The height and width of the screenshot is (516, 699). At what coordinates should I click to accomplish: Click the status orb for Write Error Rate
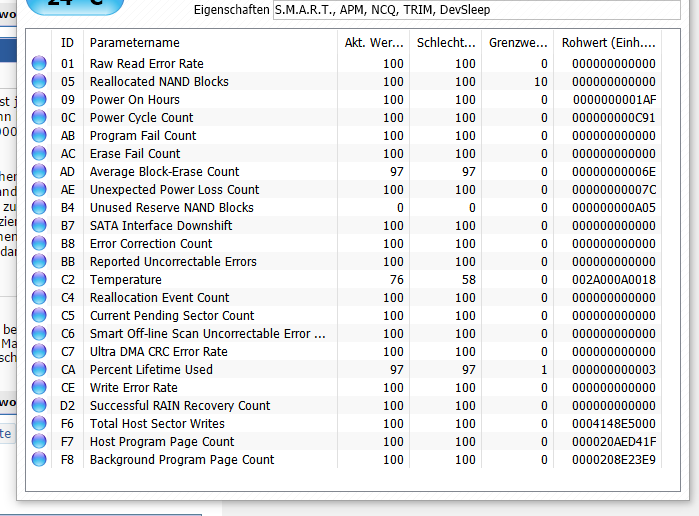click(x=39, y=387)
